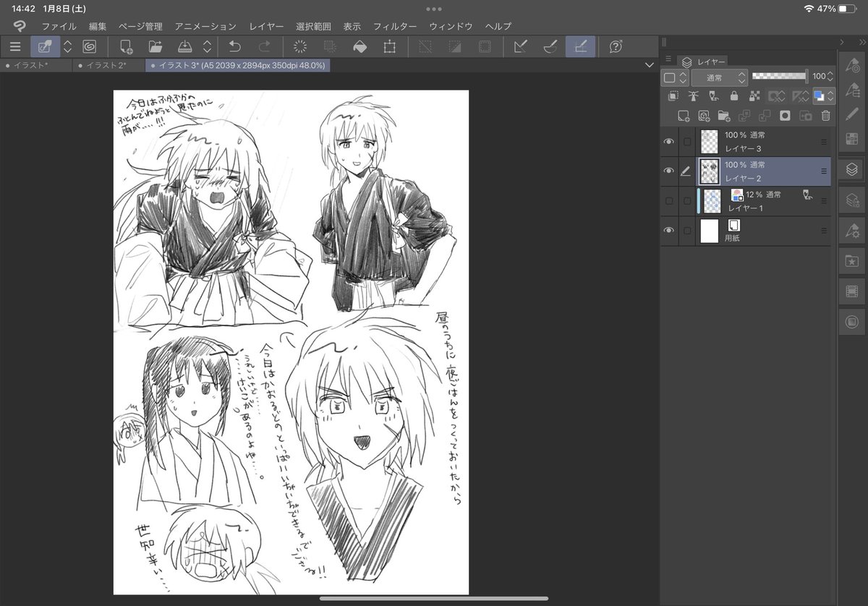Screen dimensions: 868x606
Task: Hide レイヤー 3 with its eye icon
Action: (668, 142)
